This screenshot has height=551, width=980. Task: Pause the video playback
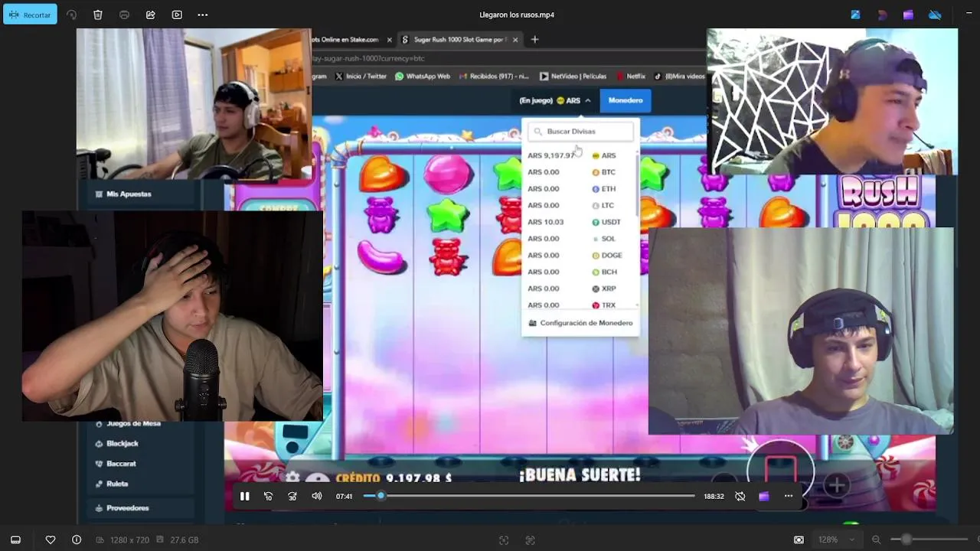click(x=244, y=496)
